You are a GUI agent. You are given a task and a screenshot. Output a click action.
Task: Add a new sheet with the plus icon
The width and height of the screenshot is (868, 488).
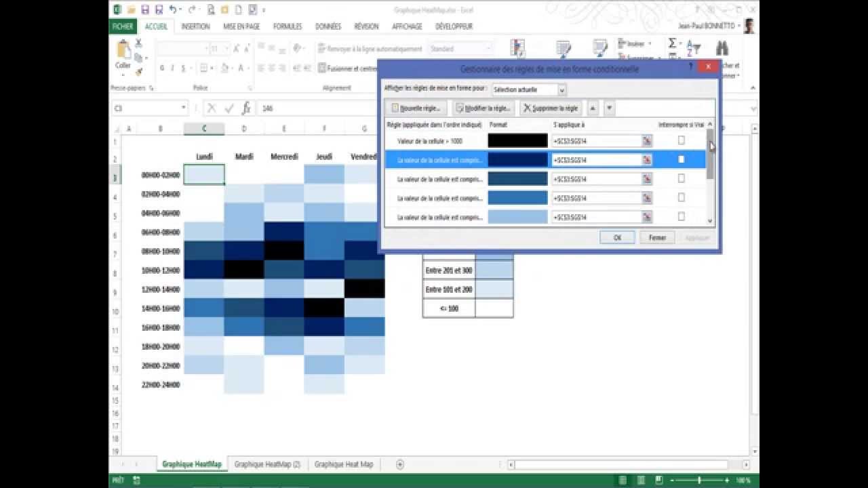(x=400, y=464)
